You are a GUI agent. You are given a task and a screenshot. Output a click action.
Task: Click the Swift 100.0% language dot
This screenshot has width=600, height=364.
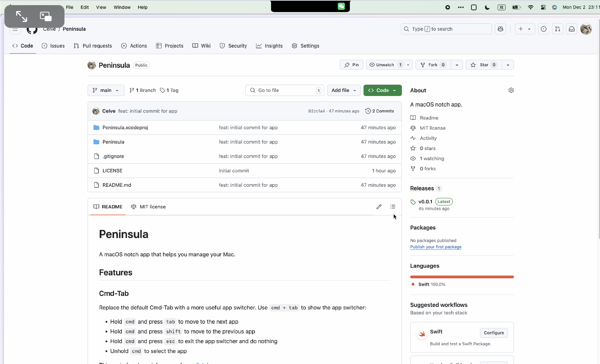[413, 285]
